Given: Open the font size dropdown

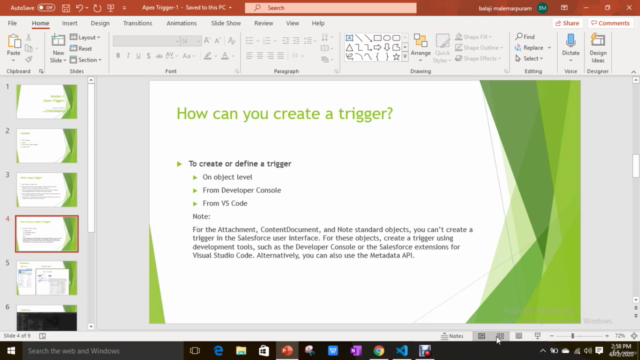Looking at the screenshot, I should pyautogui.click(x=198, y=41).
